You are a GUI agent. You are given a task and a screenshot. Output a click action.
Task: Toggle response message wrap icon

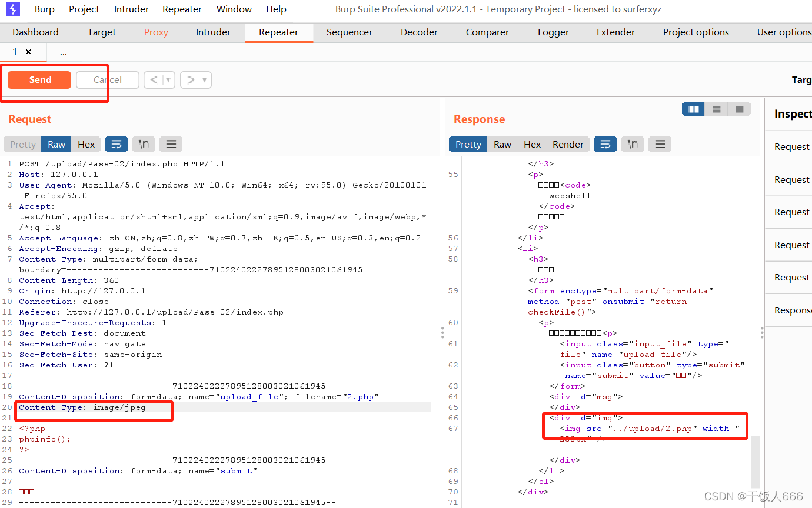coord(605,144)
